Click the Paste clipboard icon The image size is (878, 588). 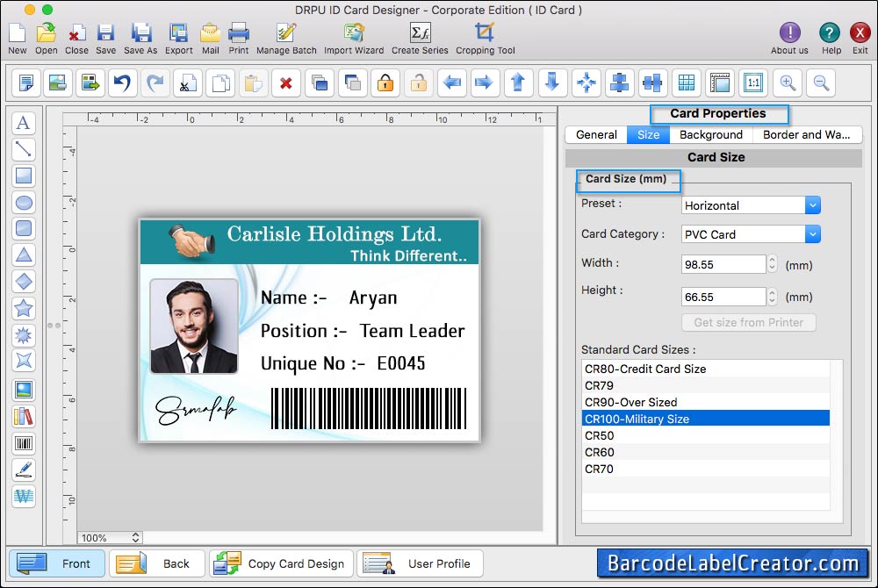point(253,83)
